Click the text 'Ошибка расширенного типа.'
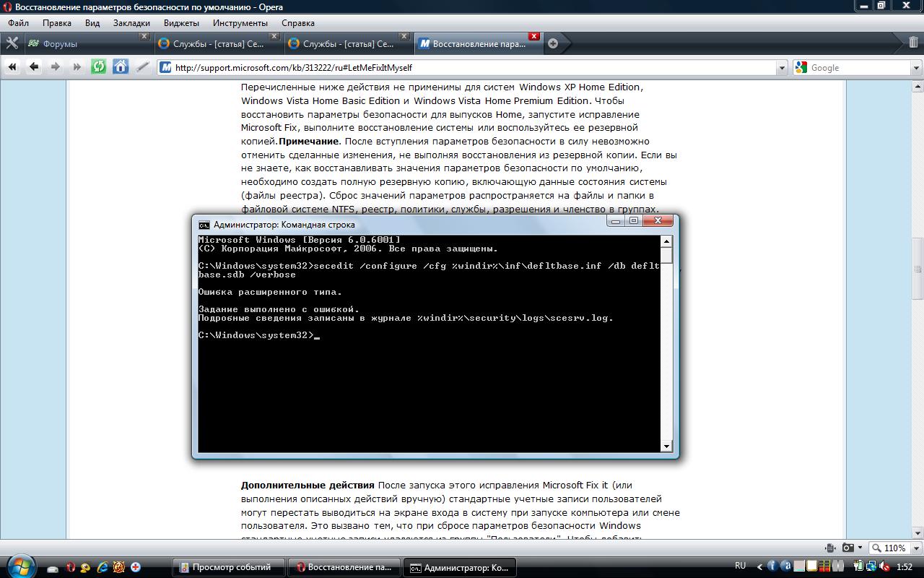The height and width of the screenshot is (578, 924). (270, 292)
